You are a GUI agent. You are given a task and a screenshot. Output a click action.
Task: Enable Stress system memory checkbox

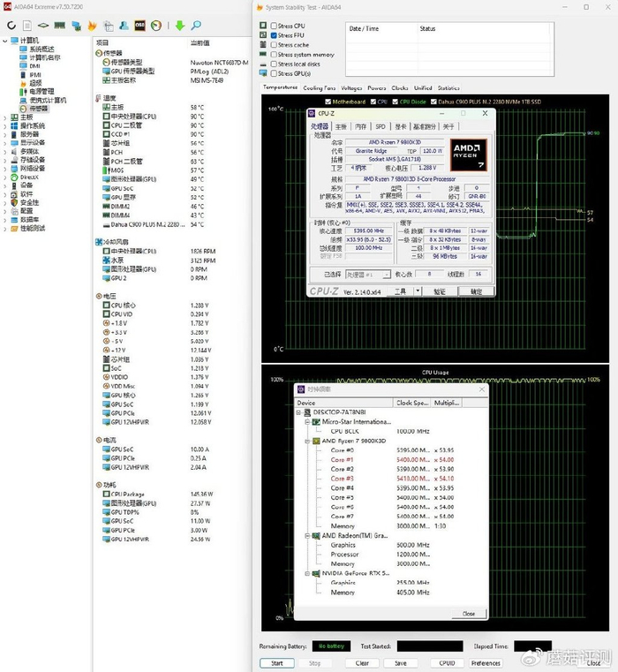[273, 55]
